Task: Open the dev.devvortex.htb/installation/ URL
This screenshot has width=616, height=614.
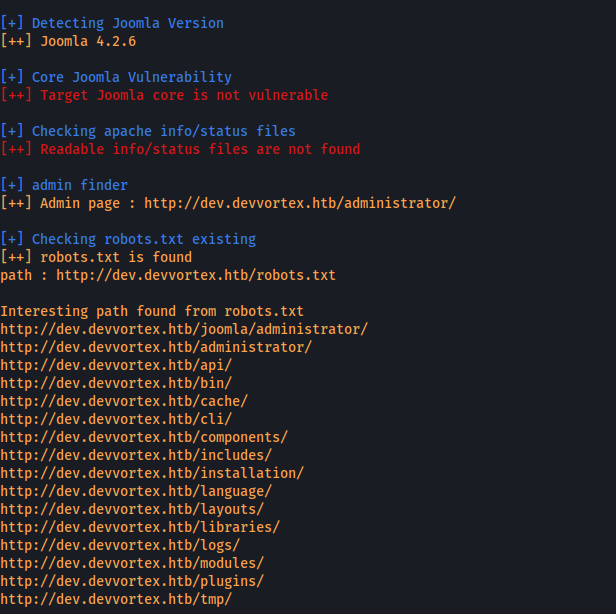Action: [x=152, y=473]
